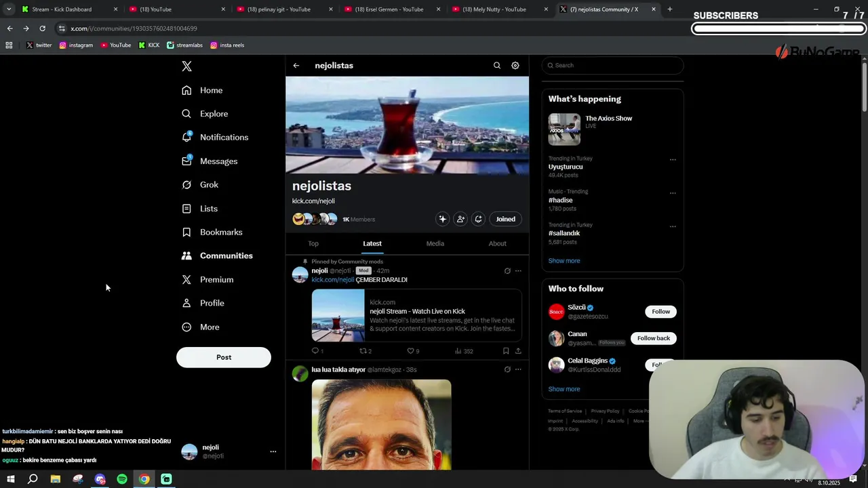Bookmark nejoli's pinned post

[506, 351]
